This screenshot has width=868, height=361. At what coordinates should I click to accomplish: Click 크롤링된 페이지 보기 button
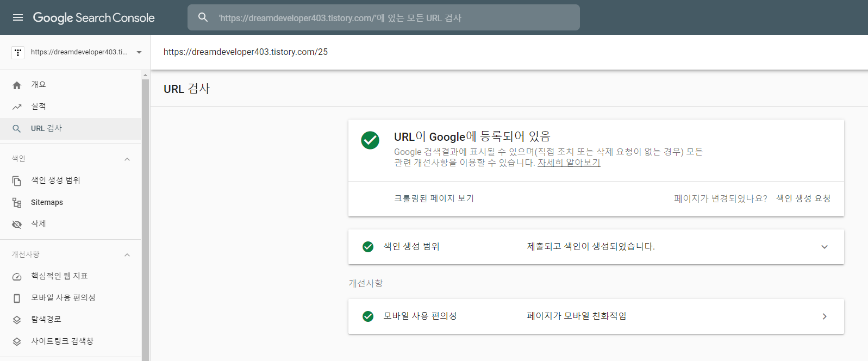pyautogui.click(x=434, y=198)
